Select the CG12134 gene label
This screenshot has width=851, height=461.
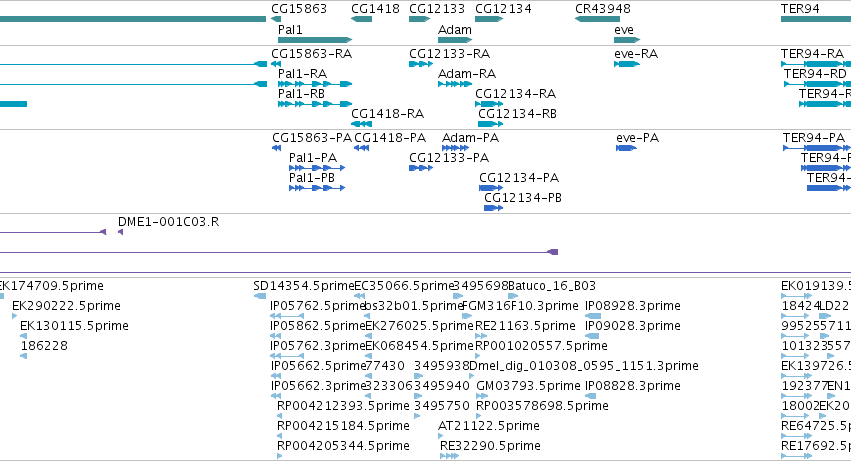pyautogui.click(x=503, y=9)
